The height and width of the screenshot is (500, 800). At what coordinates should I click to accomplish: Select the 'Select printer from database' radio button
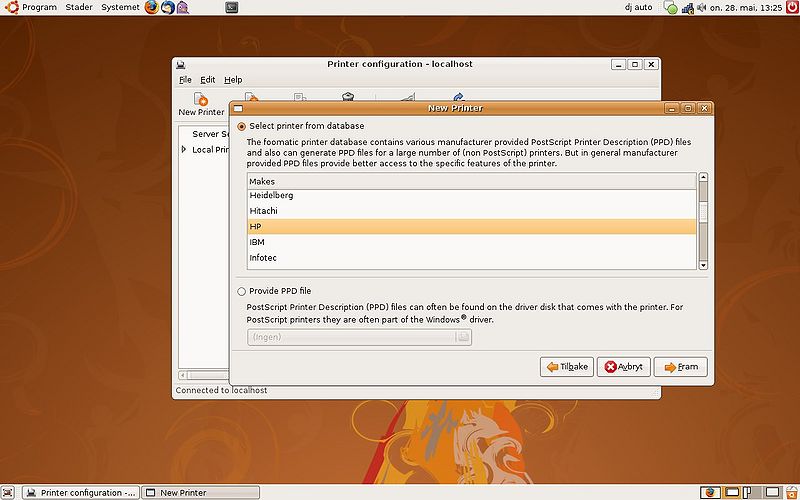[242, 126]
